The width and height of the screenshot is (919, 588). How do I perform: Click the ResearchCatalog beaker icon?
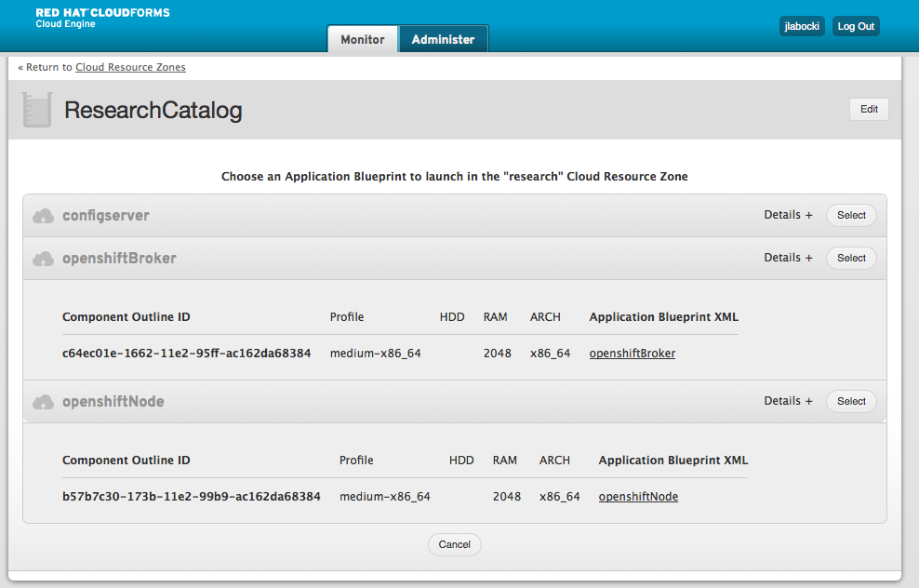tap(36, 110)
